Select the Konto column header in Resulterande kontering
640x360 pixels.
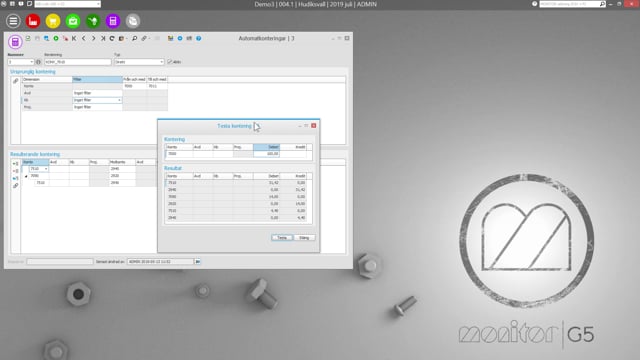pos(36,162)
